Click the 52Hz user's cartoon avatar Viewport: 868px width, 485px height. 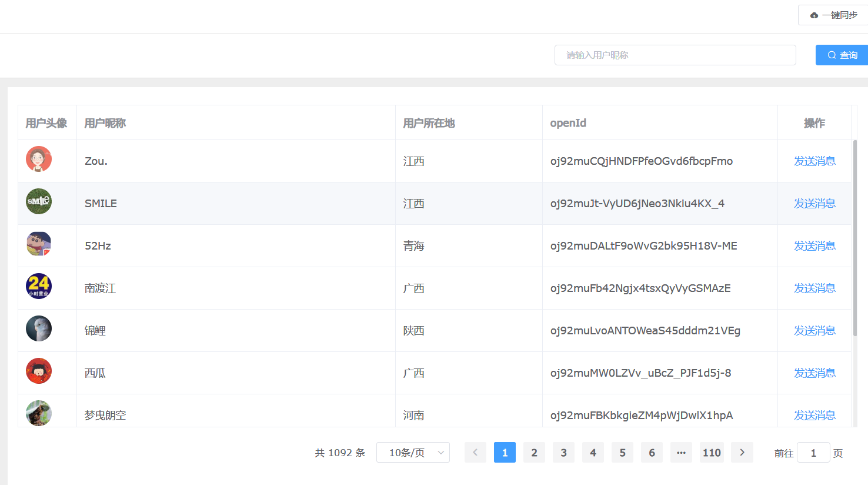click(x=39, y=244)
